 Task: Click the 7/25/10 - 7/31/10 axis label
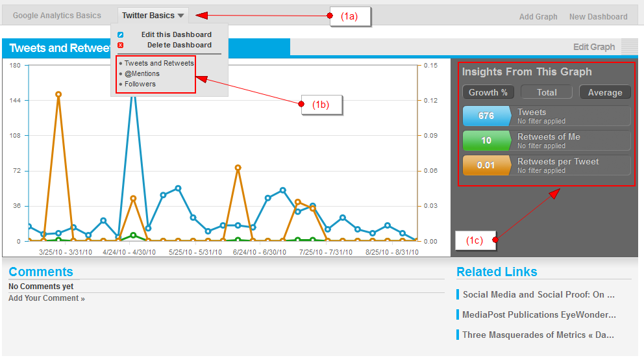tap(325, 252)
